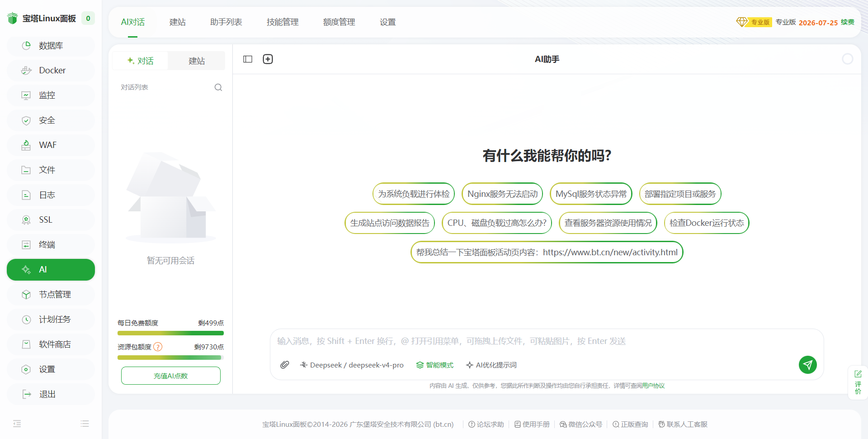868x439 pixels.
Task: Open the 用户协议 link
Action: (x=653, y=386)
